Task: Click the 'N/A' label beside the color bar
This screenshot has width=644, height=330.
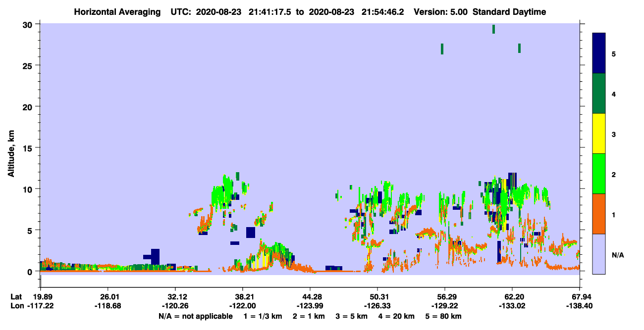Action: [618, 255]
